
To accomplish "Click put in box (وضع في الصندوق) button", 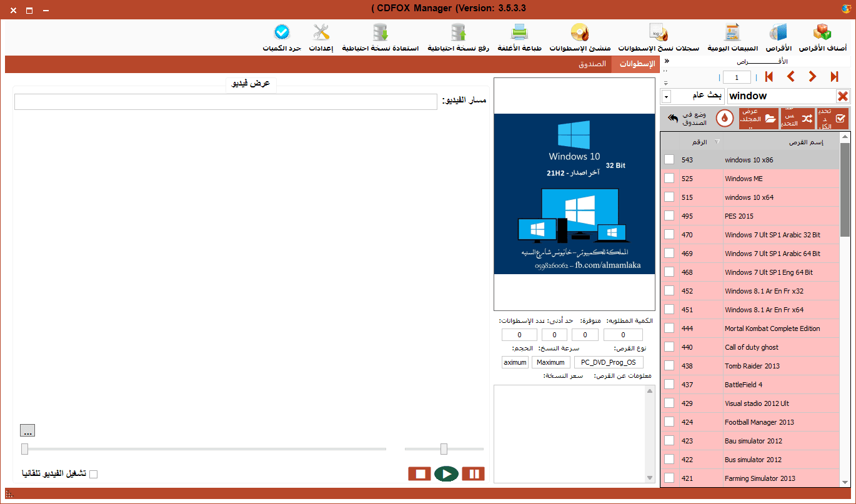I will (x=688, y=119).
